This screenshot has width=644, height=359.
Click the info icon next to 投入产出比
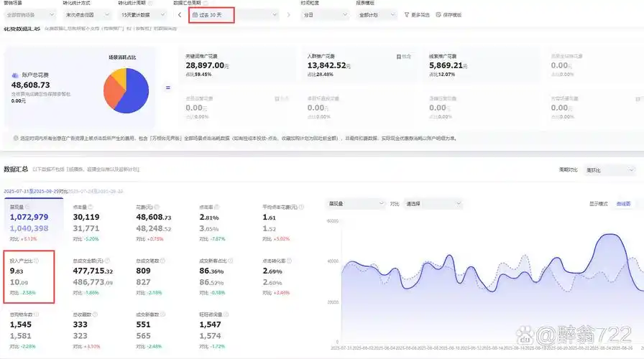37,261
